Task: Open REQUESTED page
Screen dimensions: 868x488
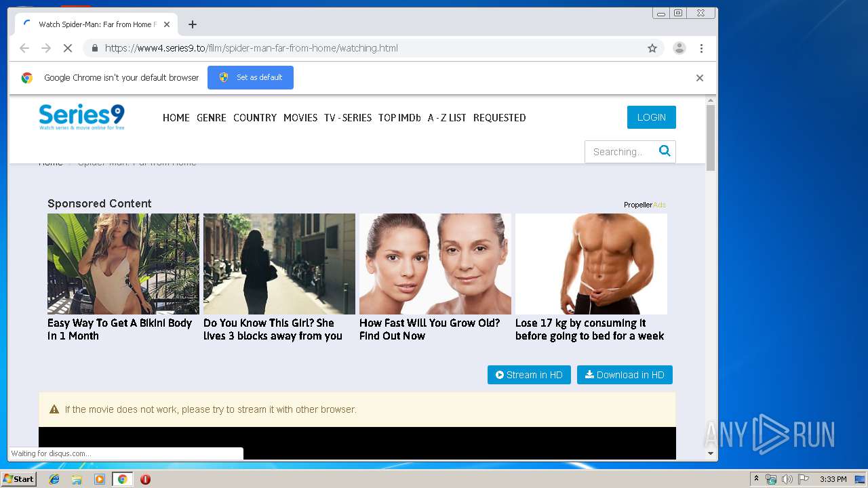Action: 500,118
